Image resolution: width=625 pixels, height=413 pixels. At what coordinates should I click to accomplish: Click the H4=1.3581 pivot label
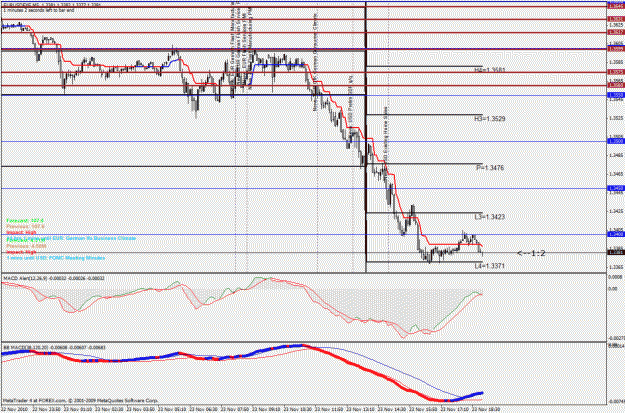click(489, 69)
